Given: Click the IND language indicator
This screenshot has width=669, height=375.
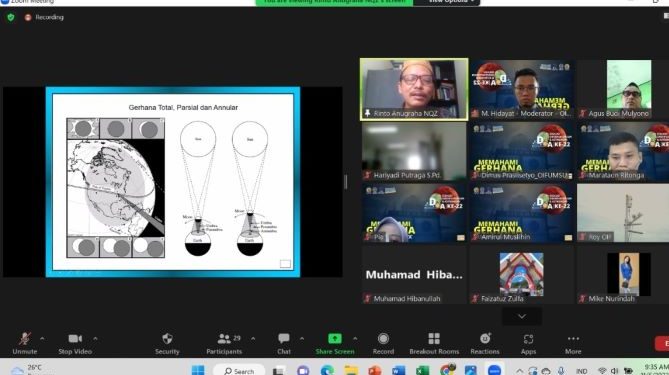Looking at the screenshot, I should pos(582,371).
